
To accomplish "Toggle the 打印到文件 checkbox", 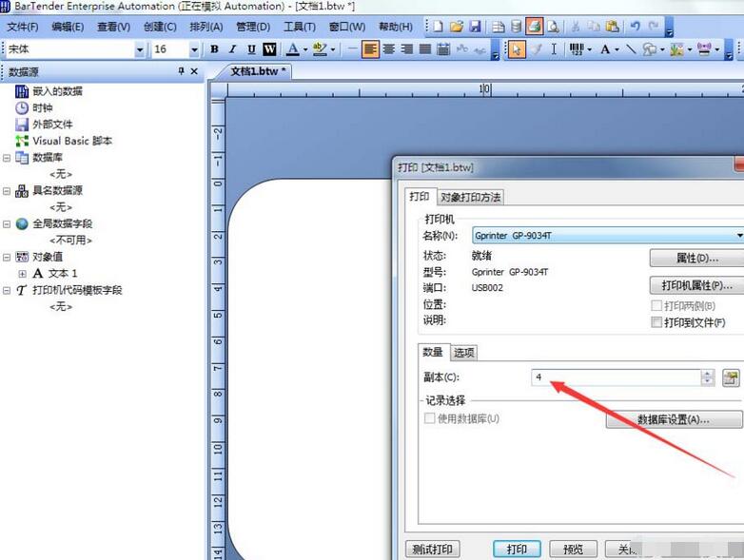I will click(x=656, y=322).
